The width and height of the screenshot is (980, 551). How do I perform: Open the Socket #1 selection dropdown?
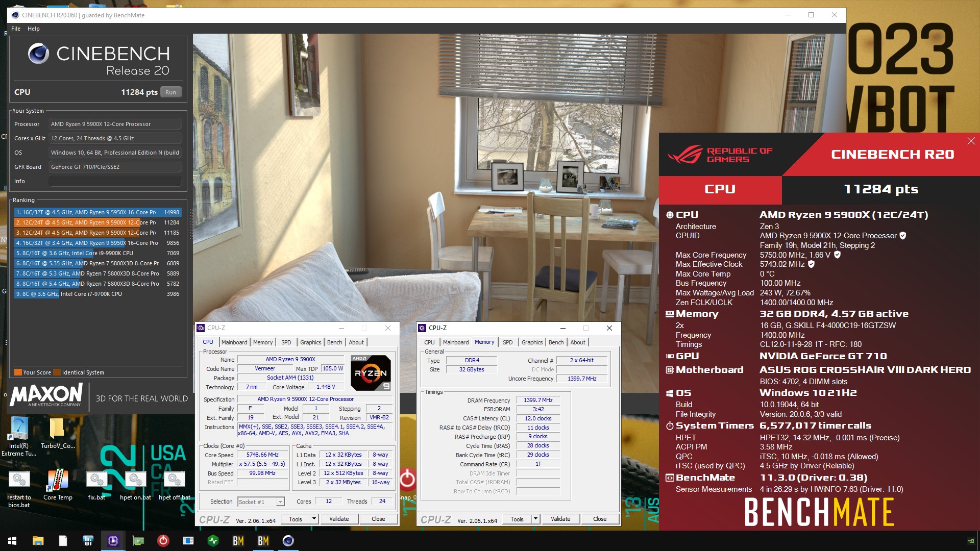click(x=261, y=502)
